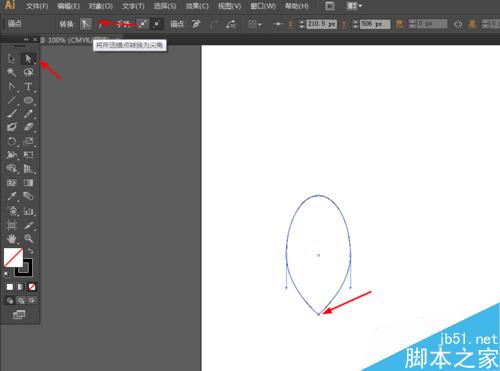
Task: Open the 效果(C) menu
Action: (x=197, y=6)
